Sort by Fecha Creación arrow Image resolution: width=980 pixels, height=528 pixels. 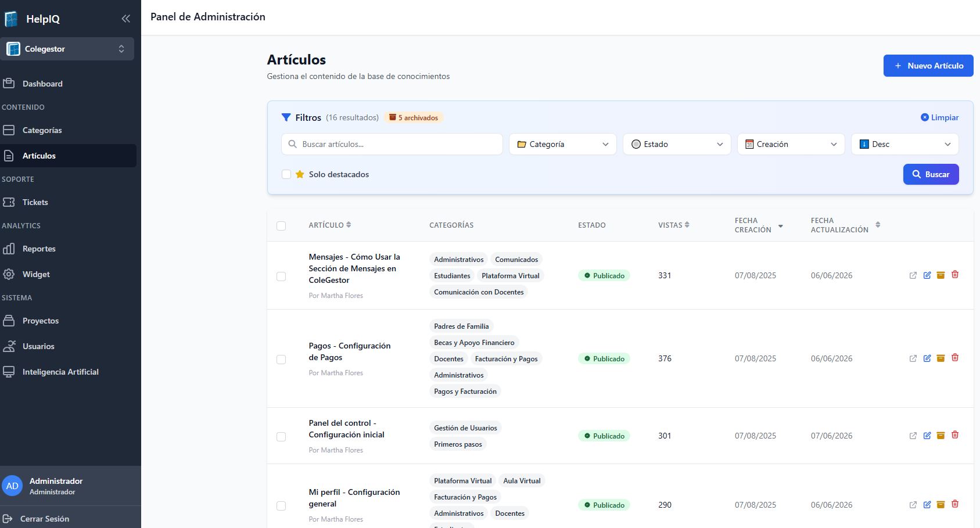click(781, 226)
